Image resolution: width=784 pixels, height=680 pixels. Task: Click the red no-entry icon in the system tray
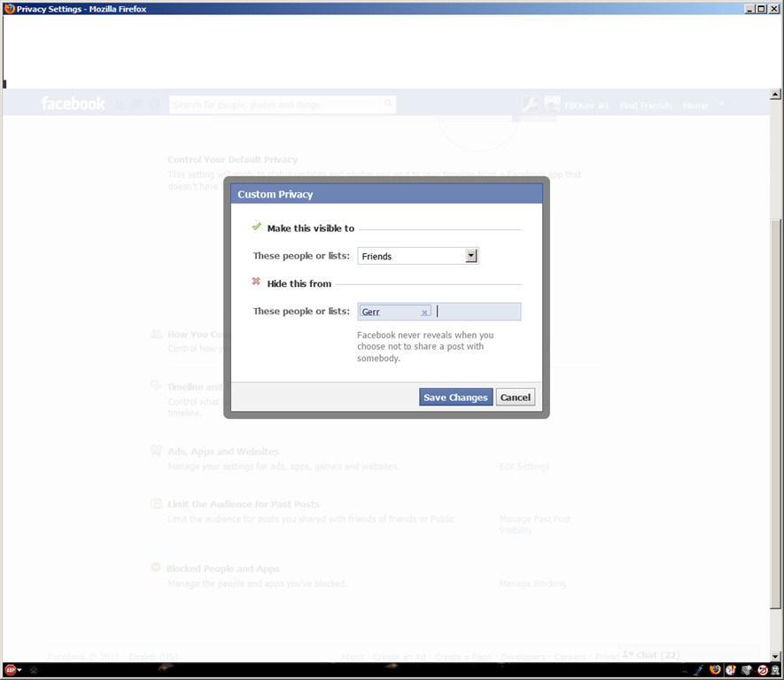pyautogui.click(x=763, y=670)
